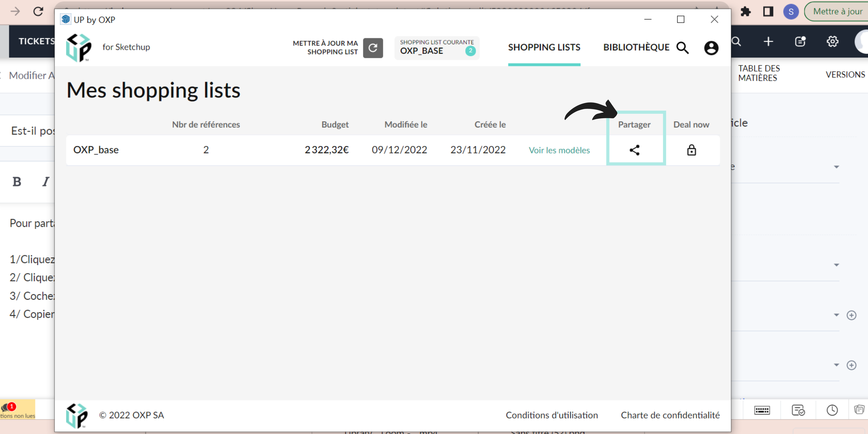Click the 09/12/2022 modified date

tap(399, 150)
